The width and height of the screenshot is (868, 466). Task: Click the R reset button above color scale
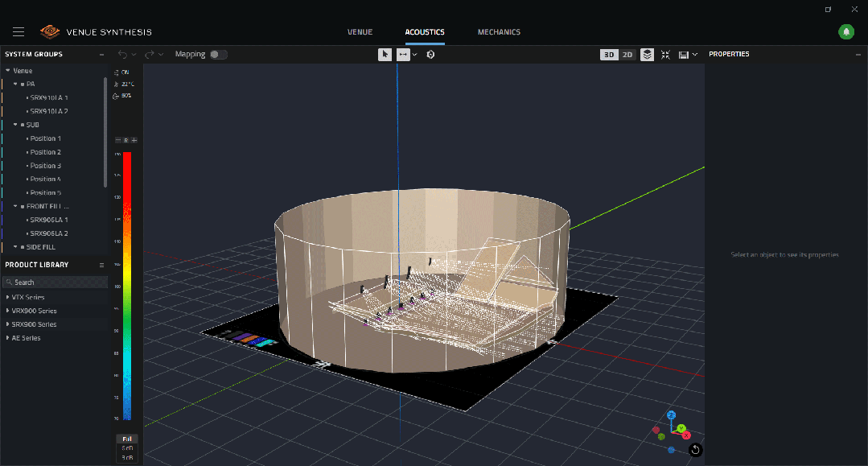[125, 140]
